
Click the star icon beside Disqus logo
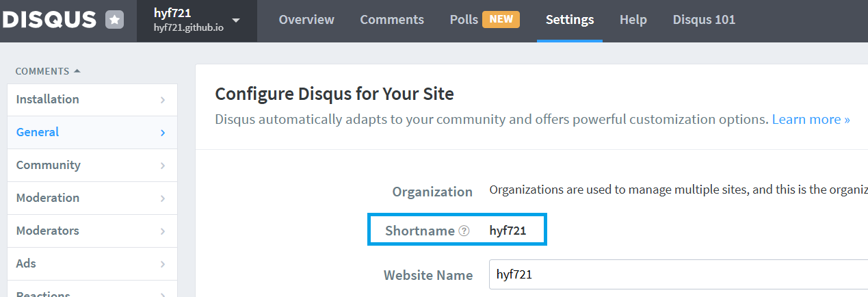(x=115, y=20)
